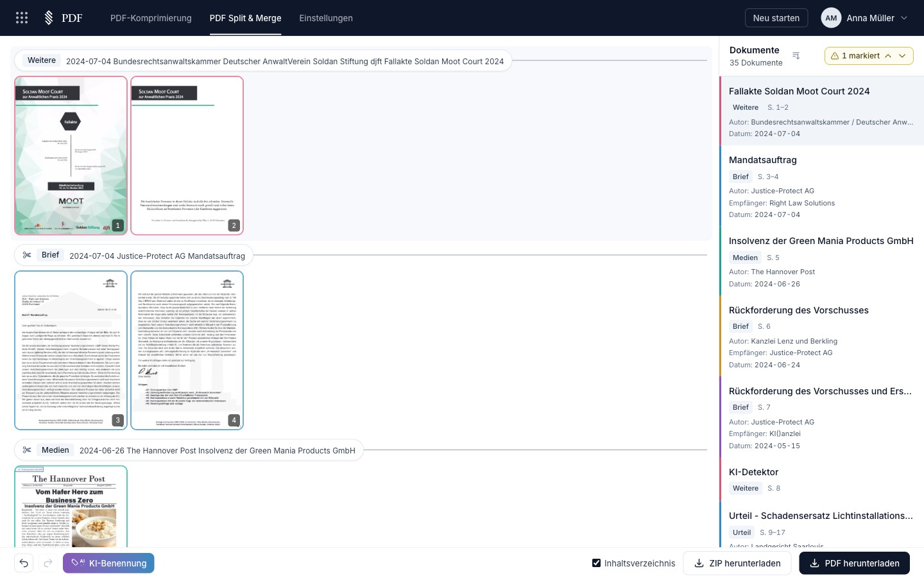The height and width of the screenshot is (578, 924).
Task: Switch to the PDF-Komprimierung tab
Action: (151, 18)
